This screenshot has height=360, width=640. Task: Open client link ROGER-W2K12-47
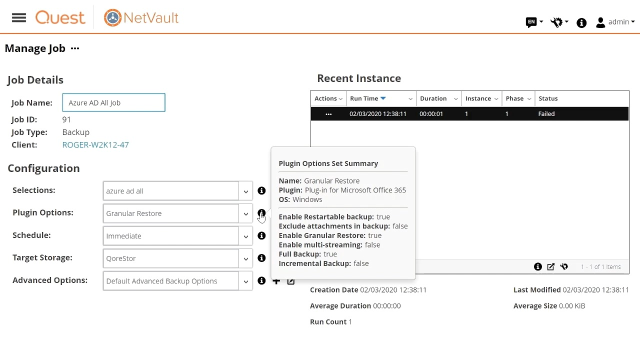[96, 145]
